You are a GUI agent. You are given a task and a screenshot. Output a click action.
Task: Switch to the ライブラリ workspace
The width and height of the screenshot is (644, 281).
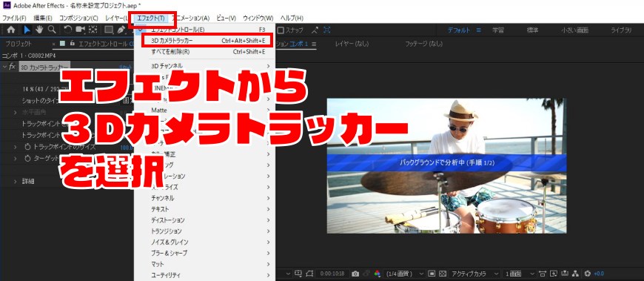click(621, 30)
